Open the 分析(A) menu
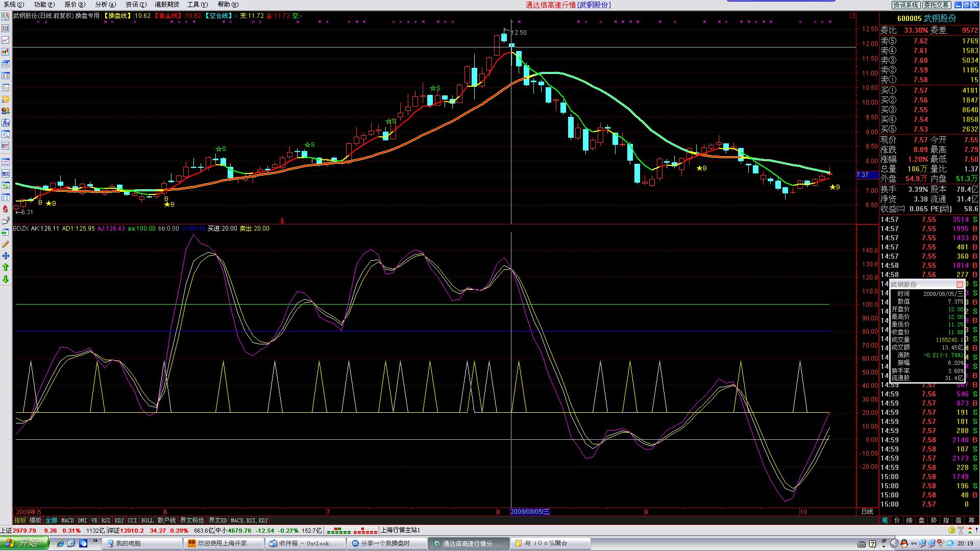The width and height of the screenshot is (980, 551). [105, 5]
